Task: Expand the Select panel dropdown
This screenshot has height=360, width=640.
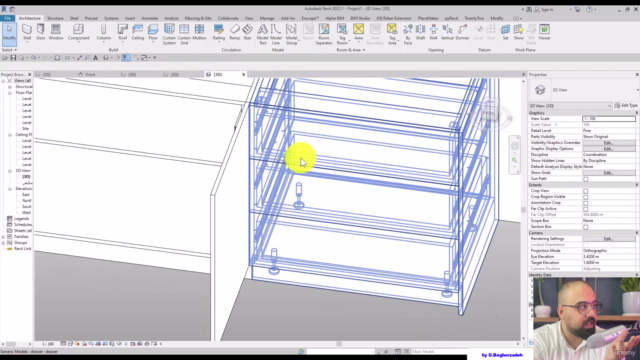Action: click(x=9, y=50)
